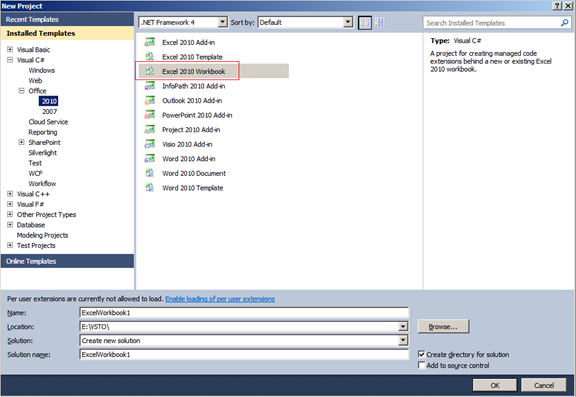Click the Word 2010 Template icon
This screenshot has width=576, height=397.
[150, 188]
